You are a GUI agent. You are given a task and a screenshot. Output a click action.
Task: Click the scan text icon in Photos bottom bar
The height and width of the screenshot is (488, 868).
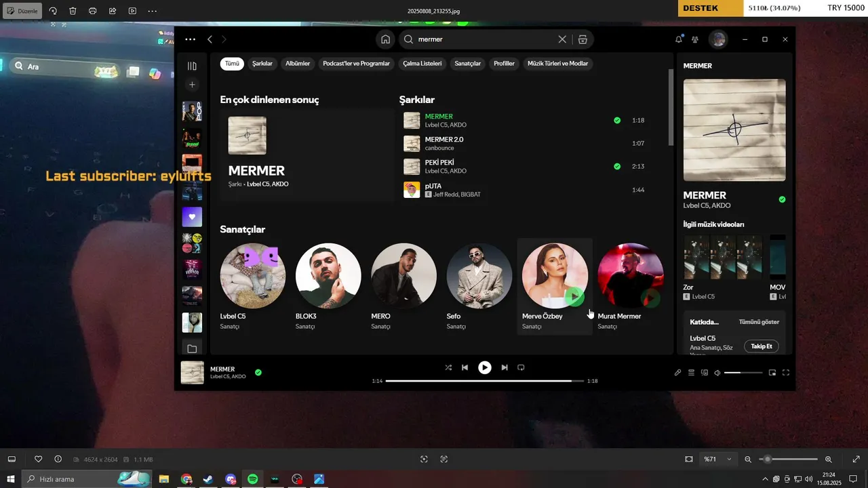[444, 459]
